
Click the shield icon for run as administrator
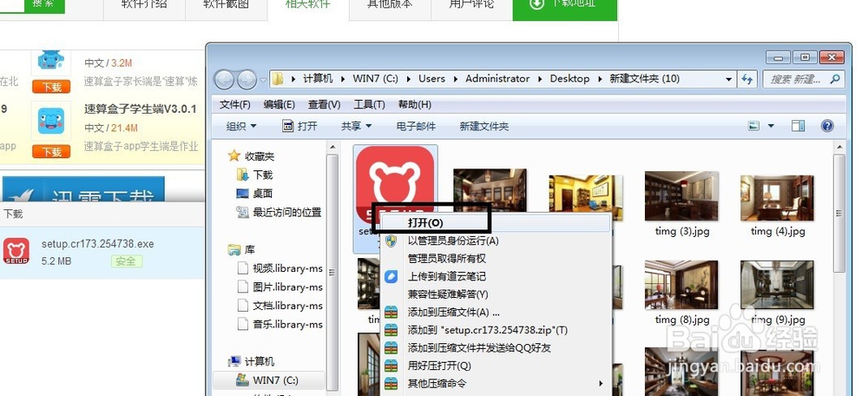391,241
